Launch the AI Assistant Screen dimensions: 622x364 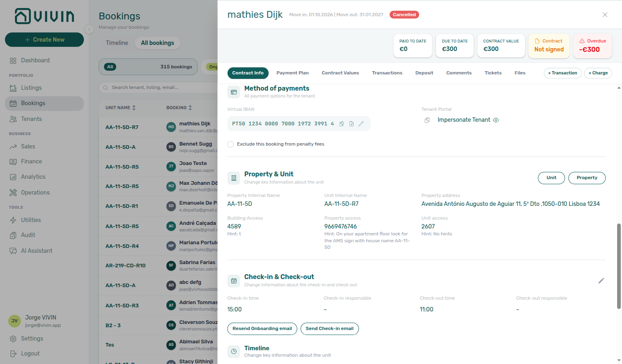(45, 251)
